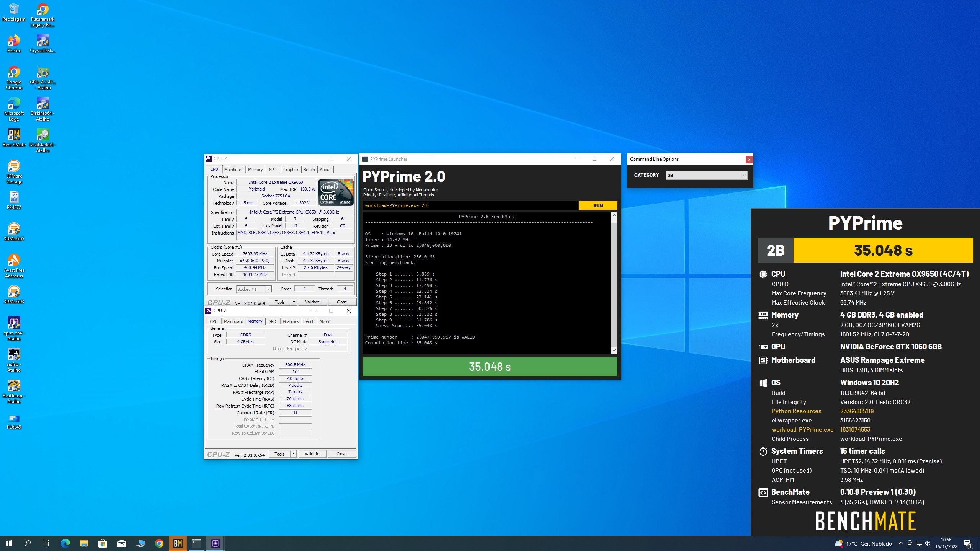Open Tools dropdown arrow in upper CPU-Z
The image size is (980, 551).
tap(294, 302)
